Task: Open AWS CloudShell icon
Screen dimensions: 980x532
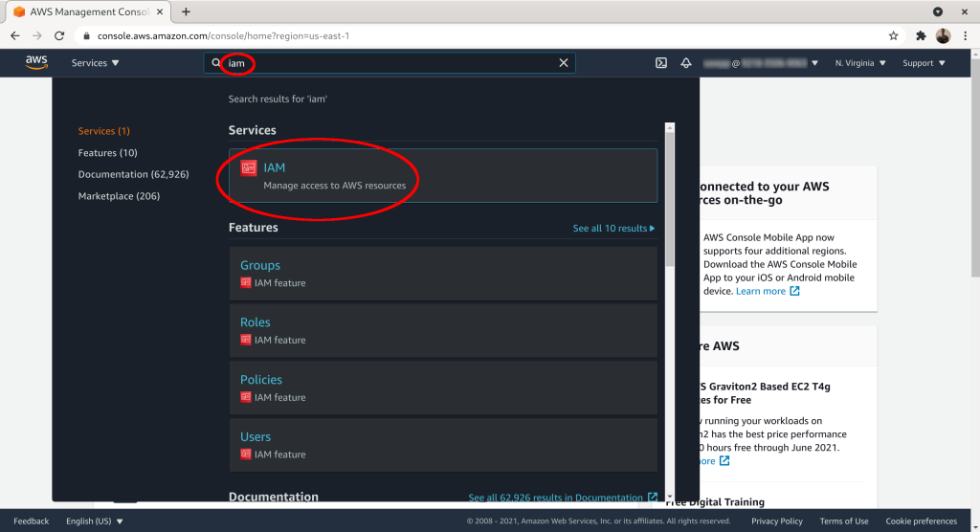Action: pos(660,63)
